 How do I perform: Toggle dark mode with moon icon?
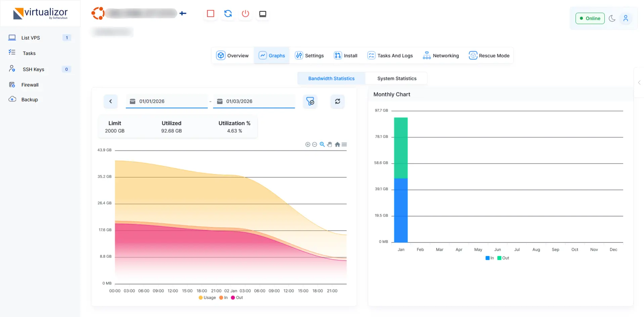[612, 18]
